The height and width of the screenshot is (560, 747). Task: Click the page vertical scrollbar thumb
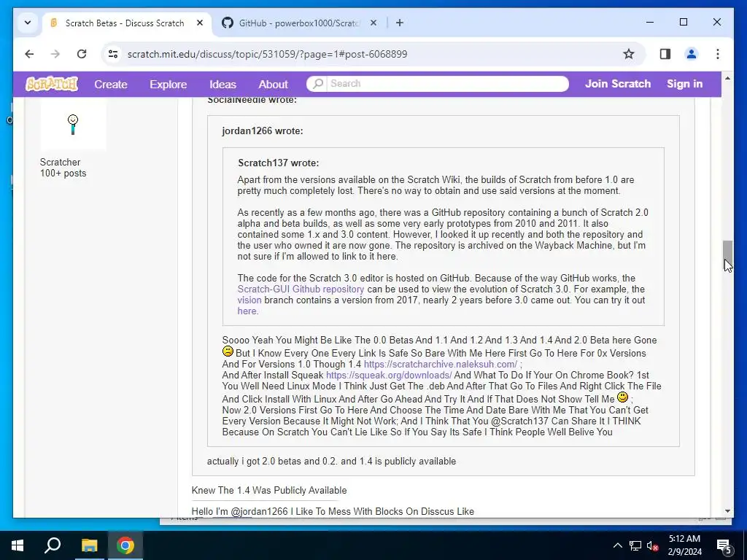pos(727,254)
